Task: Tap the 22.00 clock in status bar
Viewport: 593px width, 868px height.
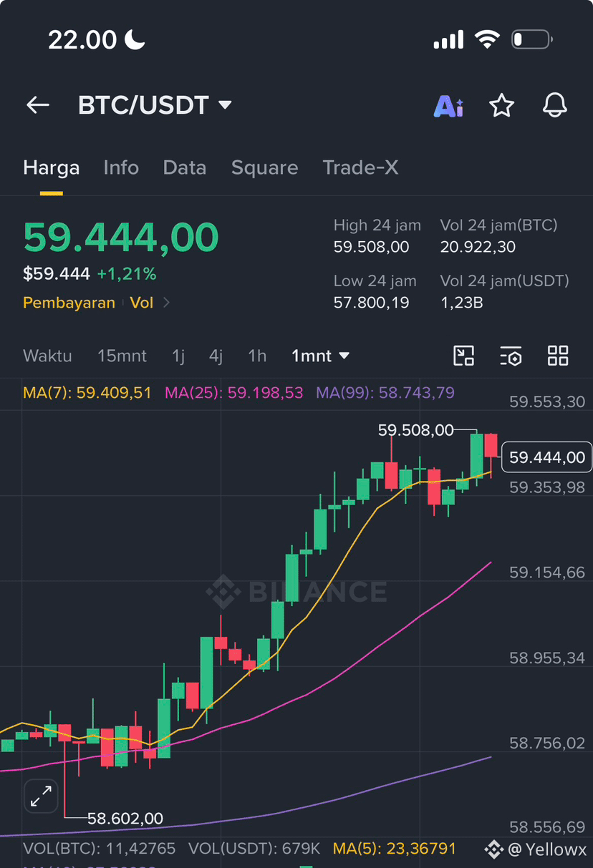Action: pyautogui.click(x=82, y=39)
